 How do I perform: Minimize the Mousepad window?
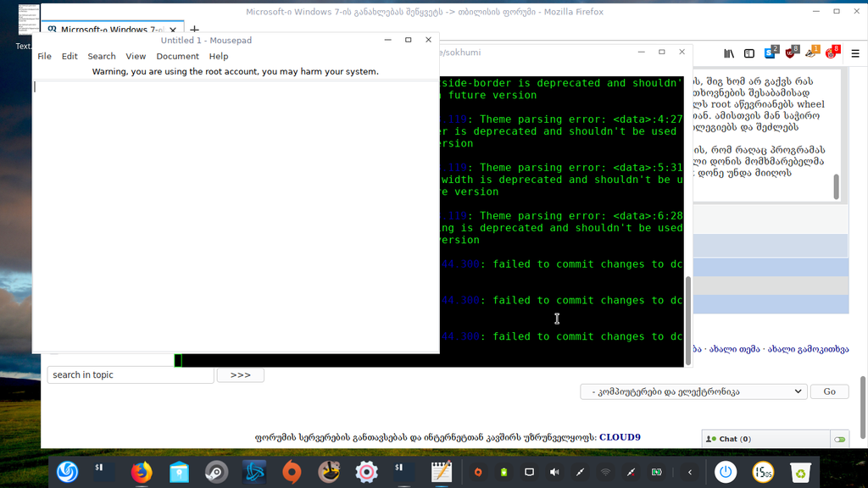click(x=388, y=40)
